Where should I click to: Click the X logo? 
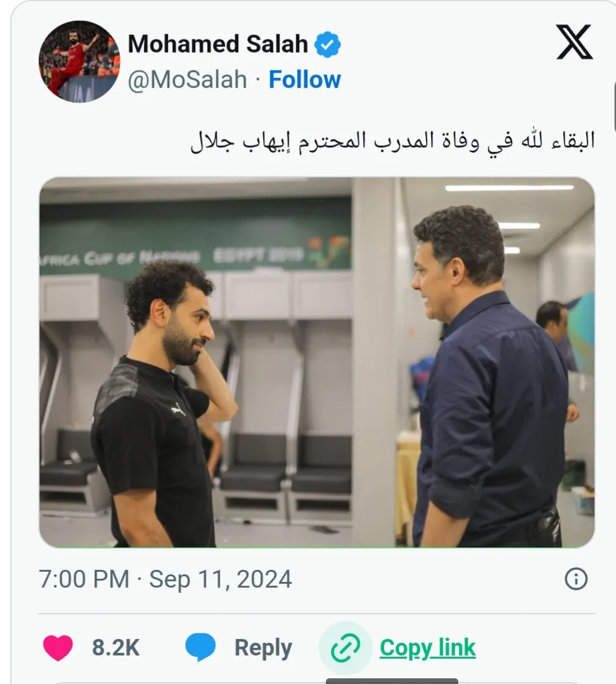(x=574, y=42)
